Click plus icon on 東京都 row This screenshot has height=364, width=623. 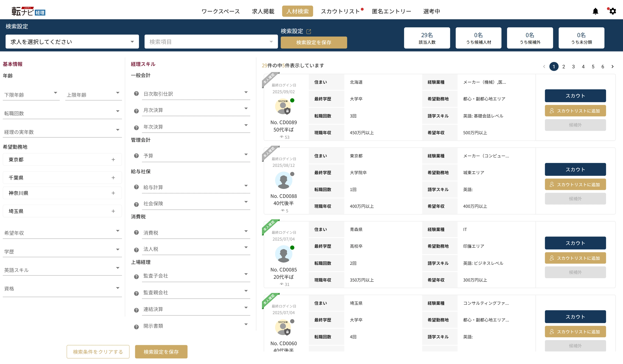113,160
